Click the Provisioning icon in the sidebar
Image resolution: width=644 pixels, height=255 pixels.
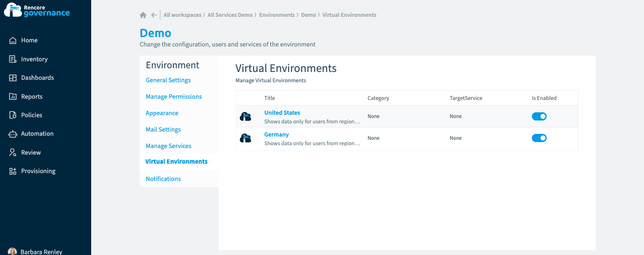coord(13,171)
